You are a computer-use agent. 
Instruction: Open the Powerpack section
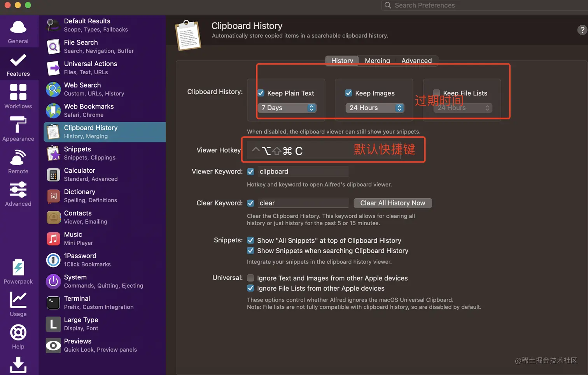tap(18, 272)
